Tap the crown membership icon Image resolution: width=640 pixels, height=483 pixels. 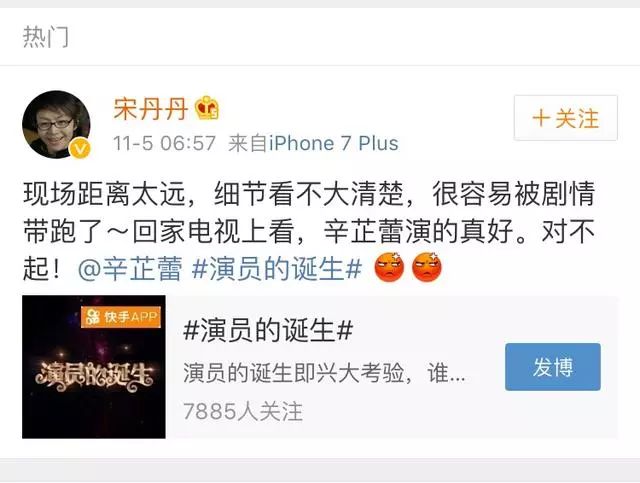(207, 108)
